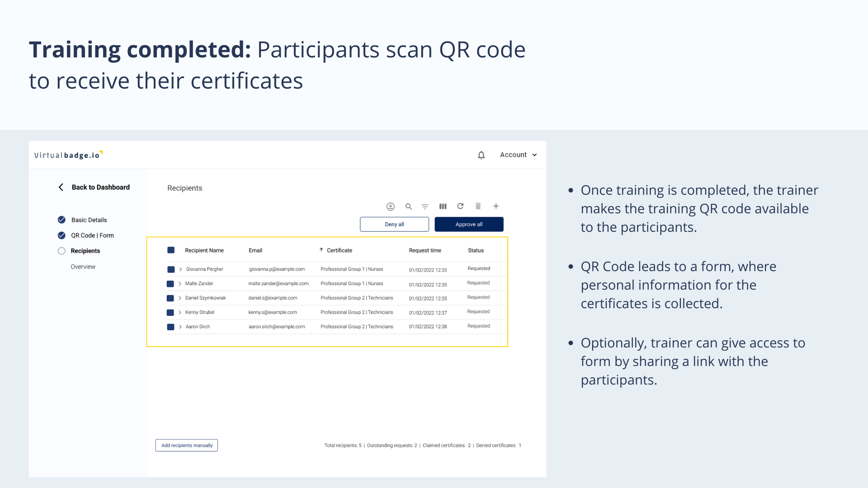Expand Malte Zander's row details

(x=180, y=284)
